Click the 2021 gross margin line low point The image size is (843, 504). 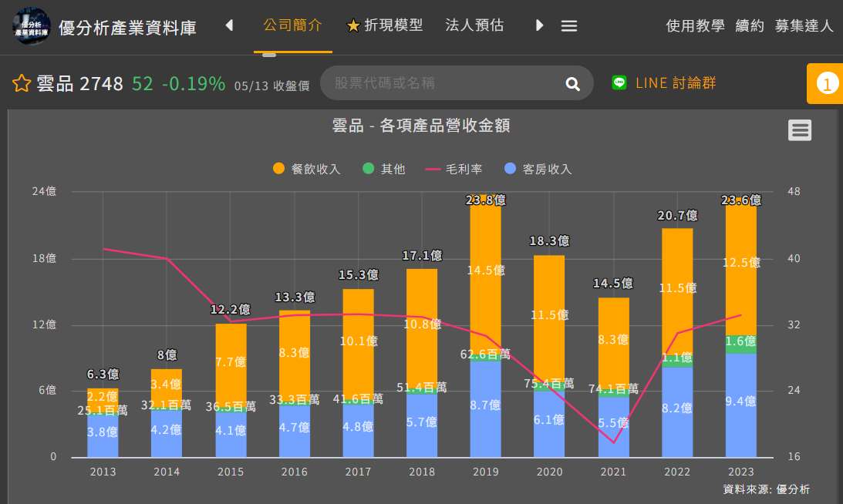613,443
